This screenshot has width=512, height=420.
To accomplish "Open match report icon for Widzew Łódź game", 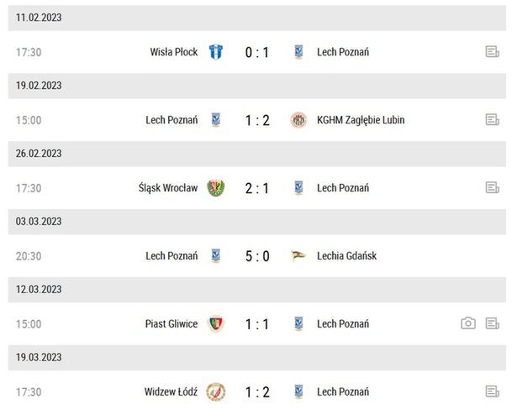I will tap(493, 391).
